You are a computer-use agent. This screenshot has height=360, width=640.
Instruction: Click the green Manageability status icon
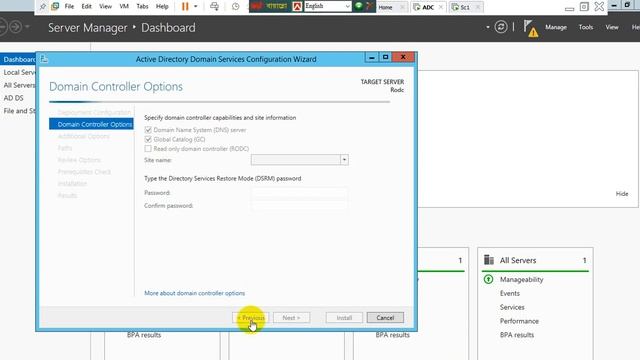[488, 279]
